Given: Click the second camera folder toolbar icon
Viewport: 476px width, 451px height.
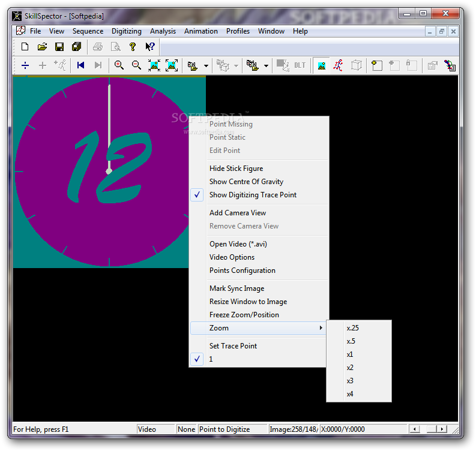Looking at the screenshot, I should [253, 65].
